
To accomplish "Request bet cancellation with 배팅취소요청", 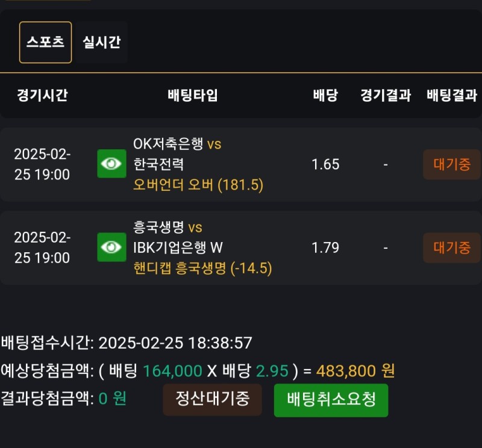I will tap(331, 400).
